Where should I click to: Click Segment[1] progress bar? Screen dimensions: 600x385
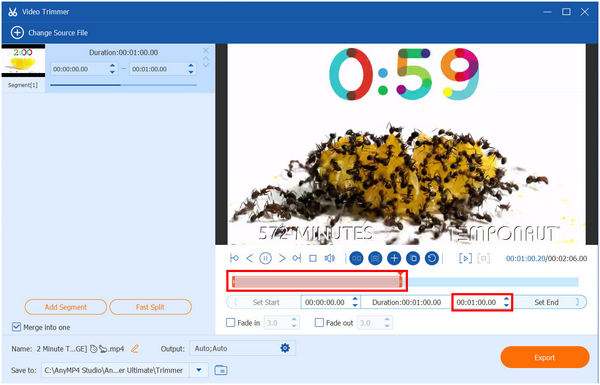pos(123,85)
